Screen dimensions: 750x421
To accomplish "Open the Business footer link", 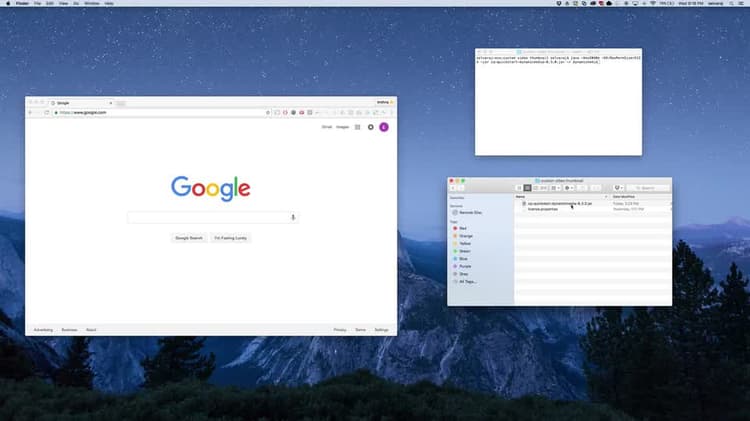I will pyautogui.click(x=69, y=330).
